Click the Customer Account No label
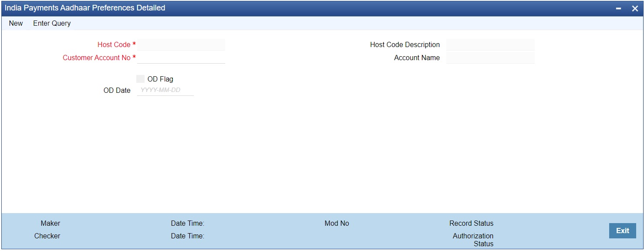 pyautogui.click(x=97, y=58)
